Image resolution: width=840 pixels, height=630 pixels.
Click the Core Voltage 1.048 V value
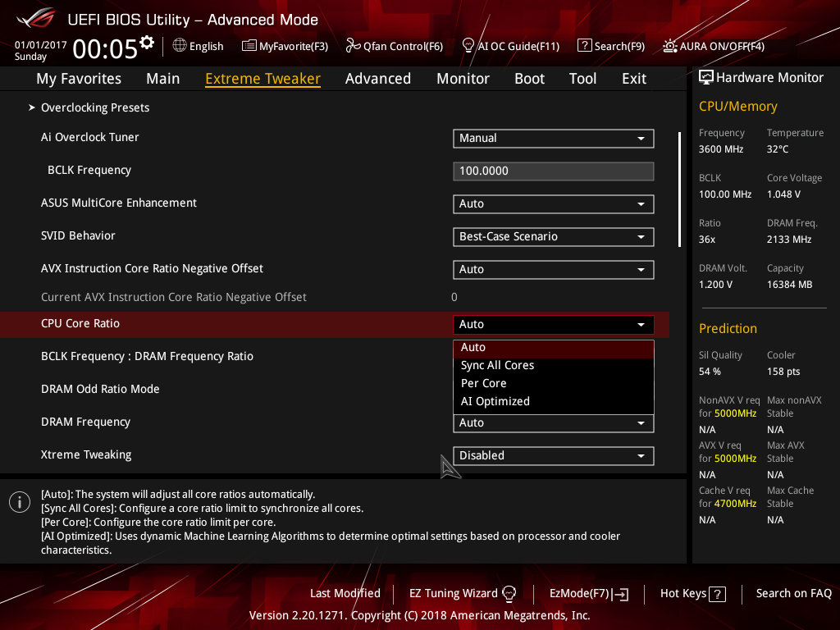tap(783, 194)
